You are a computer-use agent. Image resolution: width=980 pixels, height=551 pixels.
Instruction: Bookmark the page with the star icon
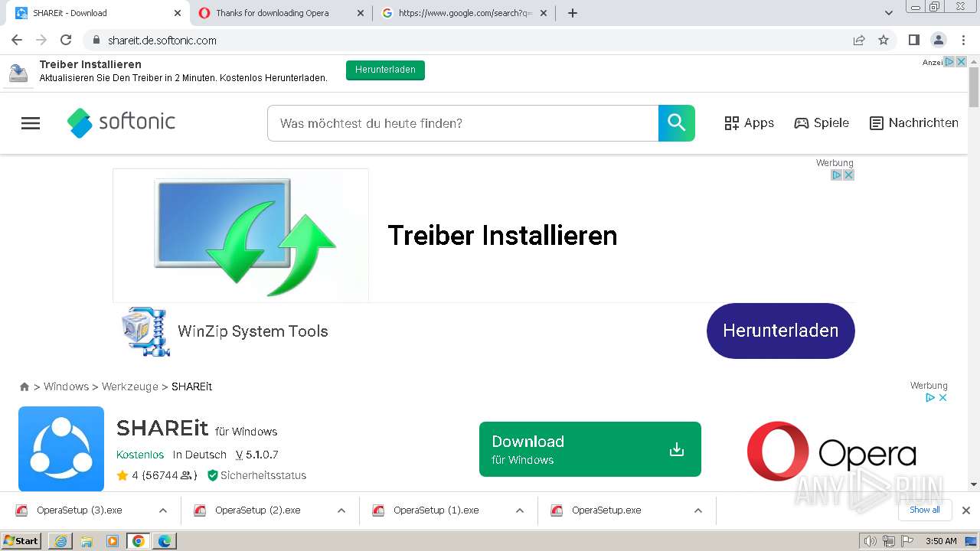884,40
